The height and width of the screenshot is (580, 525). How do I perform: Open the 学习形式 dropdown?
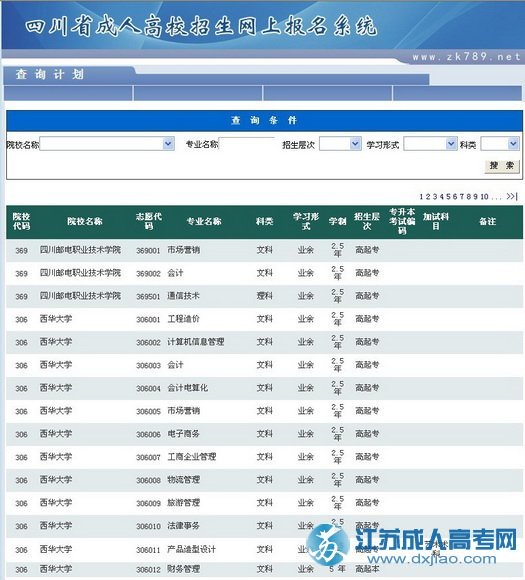point(430,144)
